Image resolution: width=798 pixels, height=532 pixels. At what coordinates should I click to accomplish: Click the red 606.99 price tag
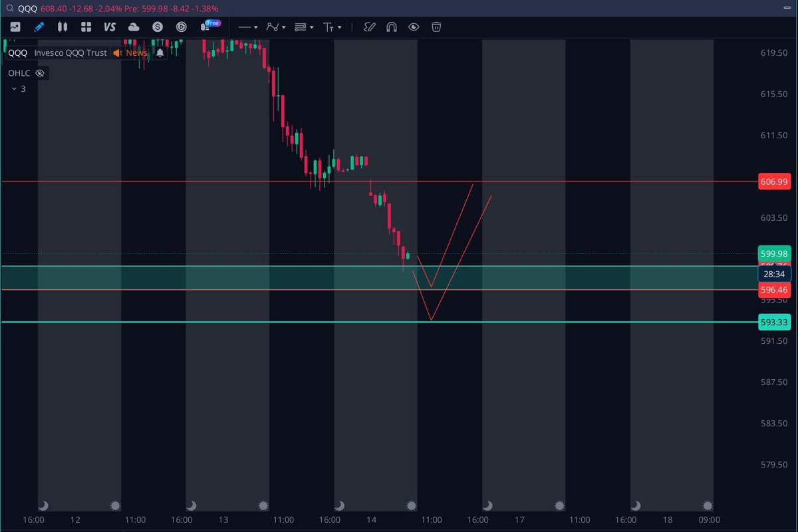point(773,181)
